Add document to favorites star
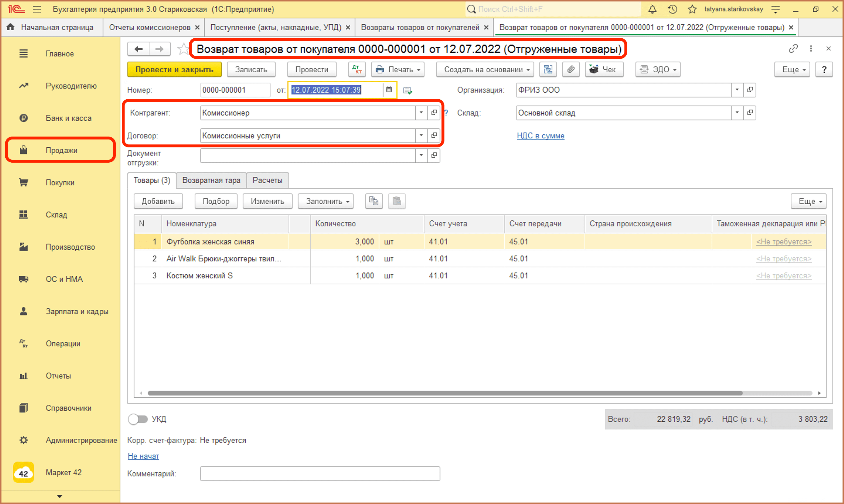Viewport: 844px width, 504px height. coord(183,49)
